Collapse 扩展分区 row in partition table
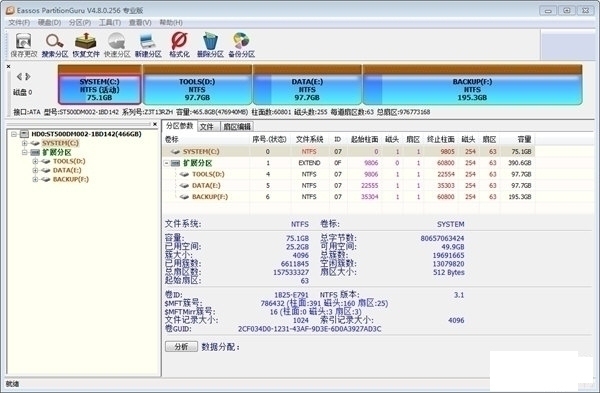Viewport: 600px width, 393px height. 167,163
